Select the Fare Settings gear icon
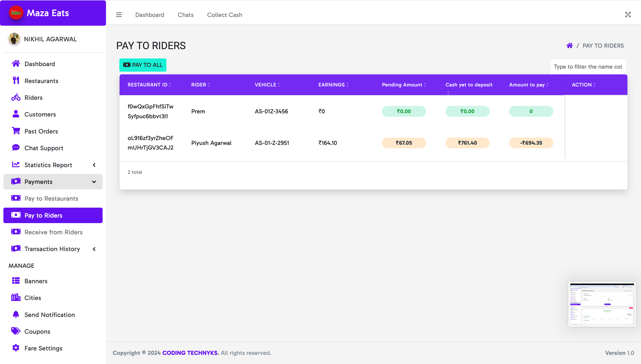This screenshot has height=364, width=641. [x=16, y=348]
